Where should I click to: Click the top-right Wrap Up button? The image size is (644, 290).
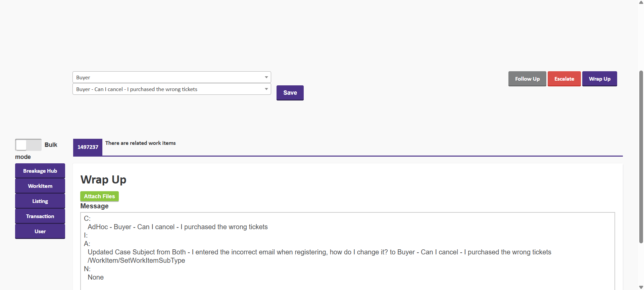click(x=599, y=79)
